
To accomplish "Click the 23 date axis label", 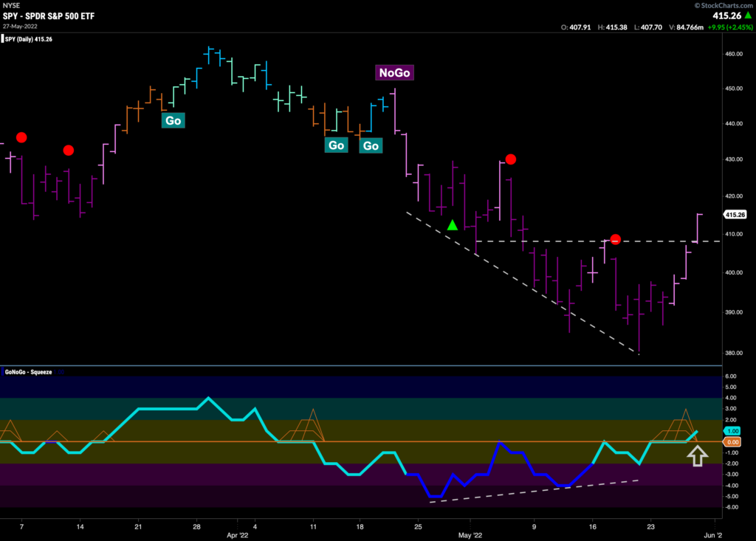I will pos(651,526).
